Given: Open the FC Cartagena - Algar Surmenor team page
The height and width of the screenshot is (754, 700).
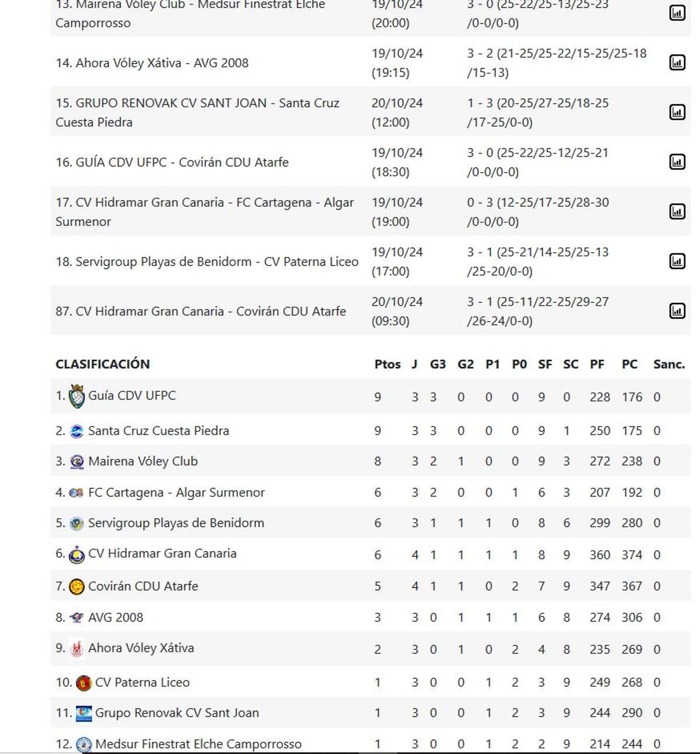Looking at the screenshot, I should (x=175, y=492).
